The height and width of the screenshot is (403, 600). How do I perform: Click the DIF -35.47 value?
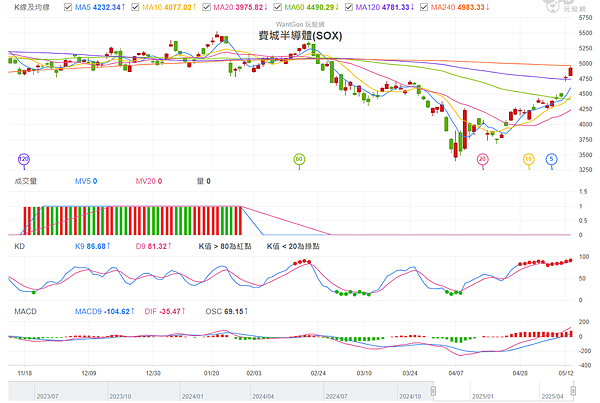[x=165, y=312]
